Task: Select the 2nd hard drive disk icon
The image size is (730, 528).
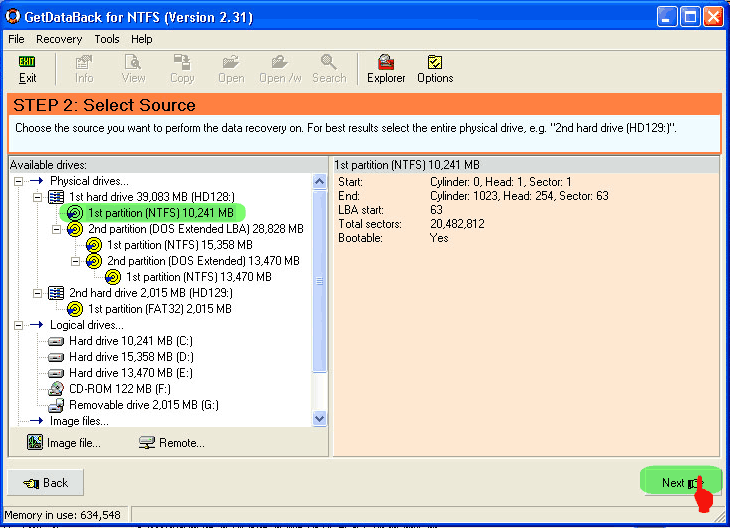Action: (x=56, y=293)
